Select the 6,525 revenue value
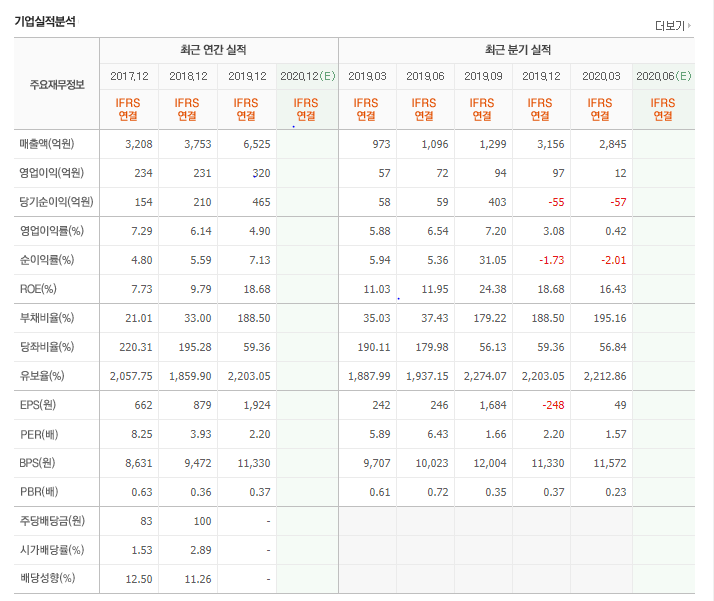 coord(257,144)
